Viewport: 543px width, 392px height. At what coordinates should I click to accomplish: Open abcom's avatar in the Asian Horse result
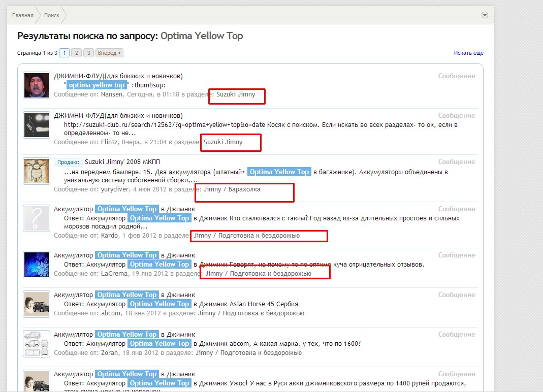(x=37, y=304)
